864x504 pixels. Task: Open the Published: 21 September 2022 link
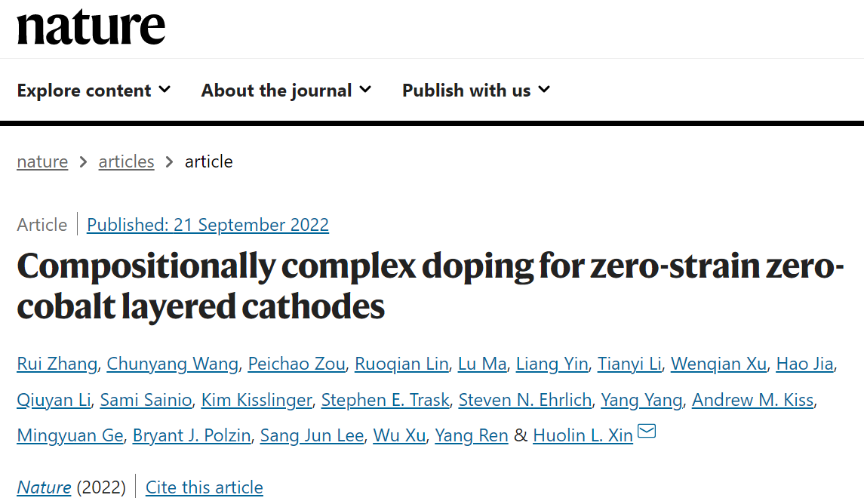(208, 225)
